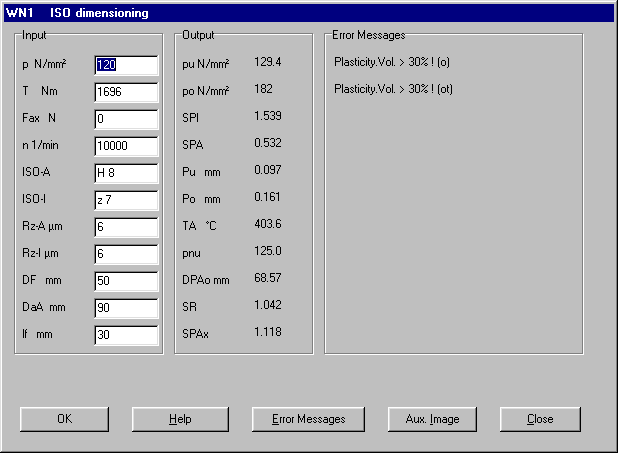Click the ISO-I field containing z 7
Viewport: 618px width, 453px height.
[126, 200]
